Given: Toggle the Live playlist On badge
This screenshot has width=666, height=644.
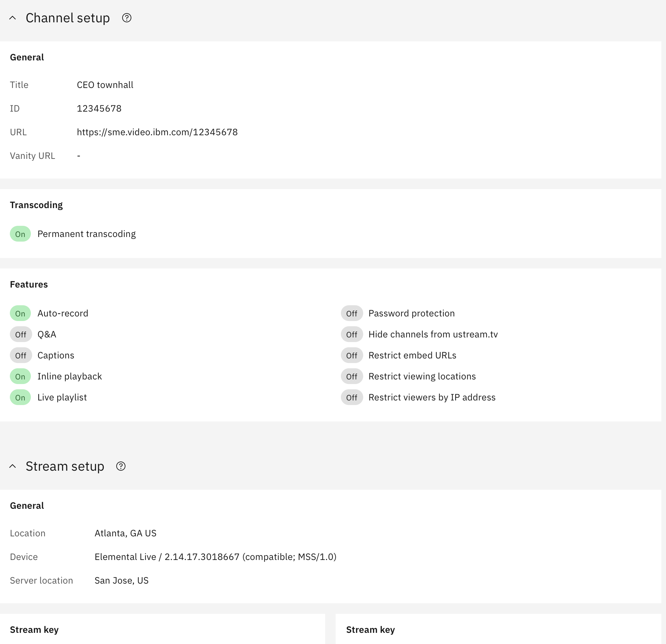Looking at the screenshot, I should point(20,398).
